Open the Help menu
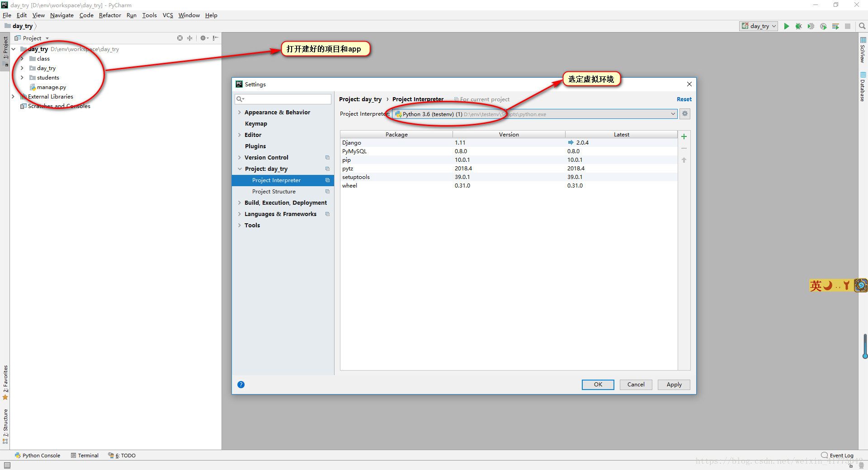 click(211, 15)
